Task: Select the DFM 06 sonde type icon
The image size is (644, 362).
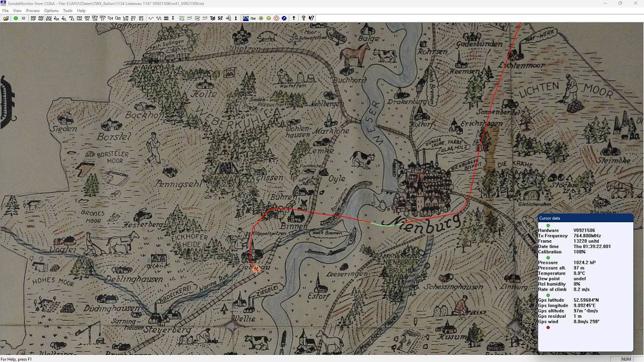Action: click(95, 18)
